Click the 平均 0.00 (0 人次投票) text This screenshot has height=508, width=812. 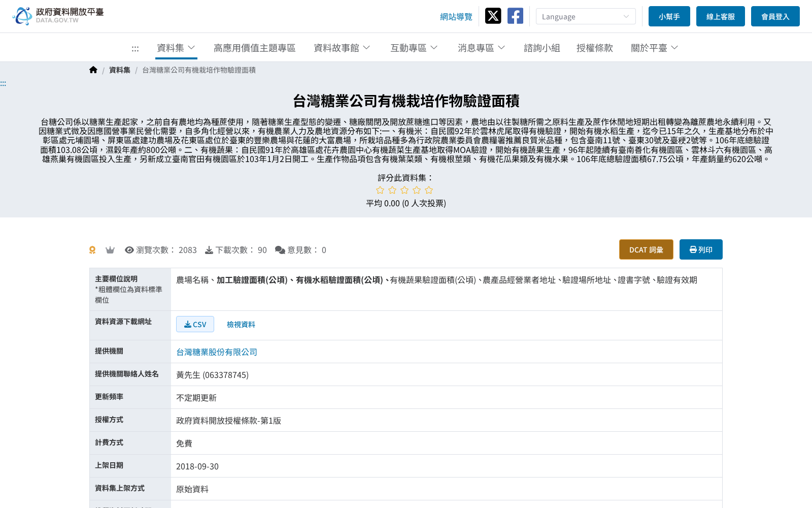(406, 203)
